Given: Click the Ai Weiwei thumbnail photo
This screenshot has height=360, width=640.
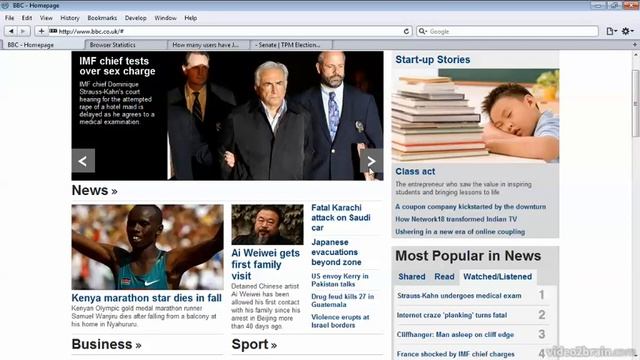Looking at the screenshot, I should (x=267, y=224).
